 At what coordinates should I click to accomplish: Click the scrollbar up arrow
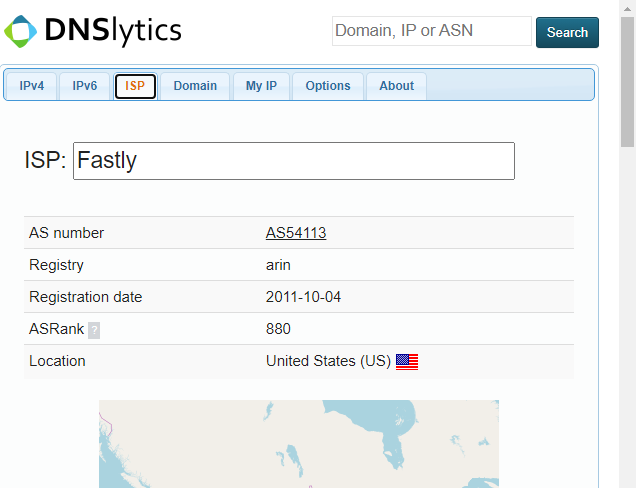pyautogui.click(x=627, y=8)
